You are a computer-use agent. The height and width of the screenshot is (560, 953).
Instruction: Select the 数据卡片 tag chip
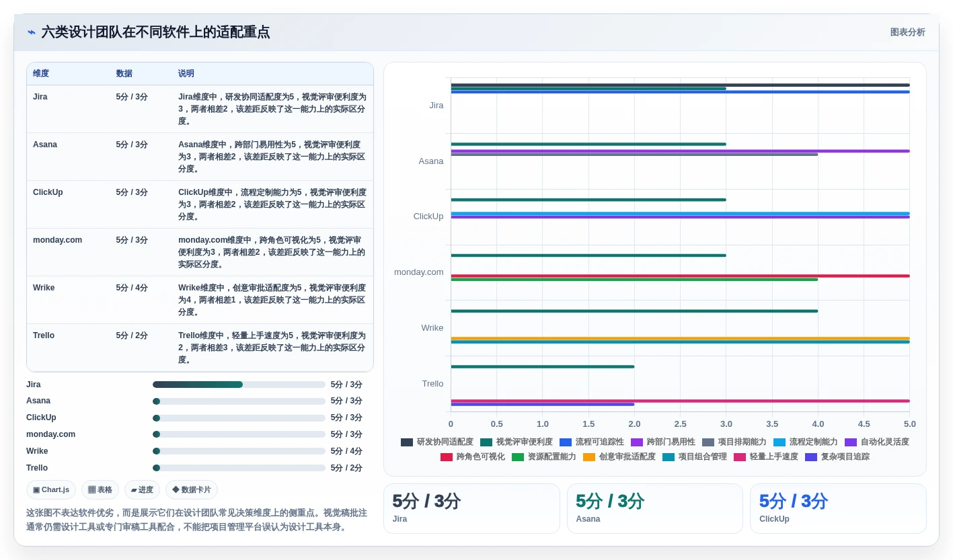[x=192, y=489]
